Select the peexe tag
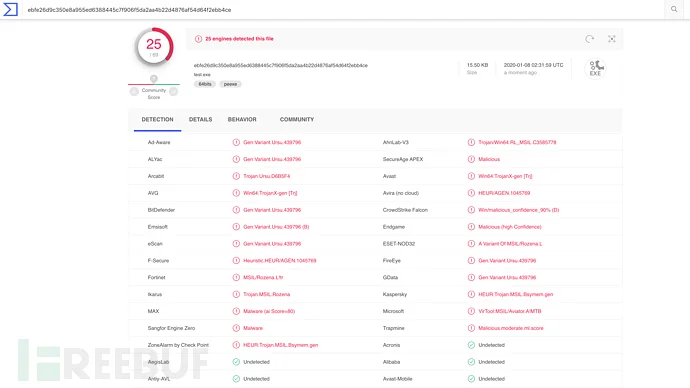 (x=230, y=84)
